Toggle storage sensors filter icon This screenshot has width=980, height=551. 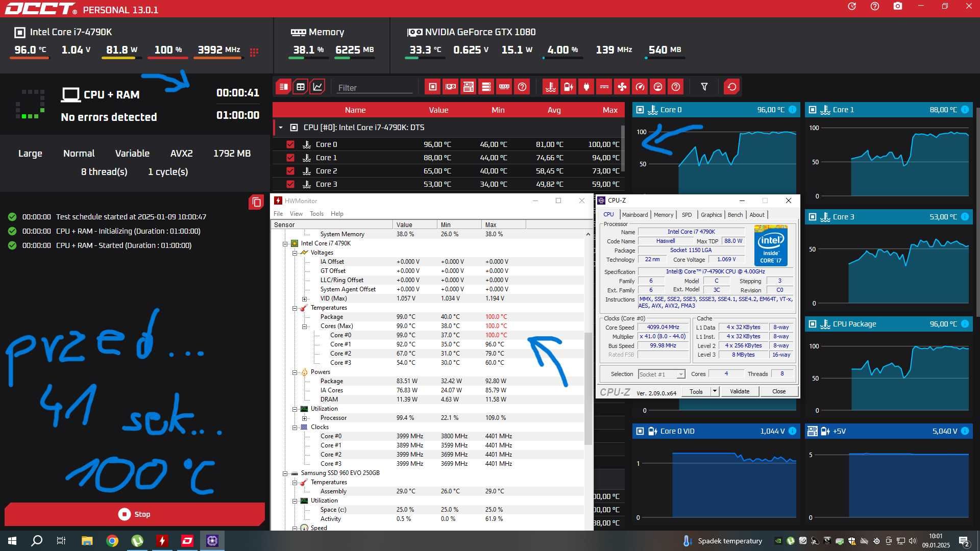pos(486,87)
